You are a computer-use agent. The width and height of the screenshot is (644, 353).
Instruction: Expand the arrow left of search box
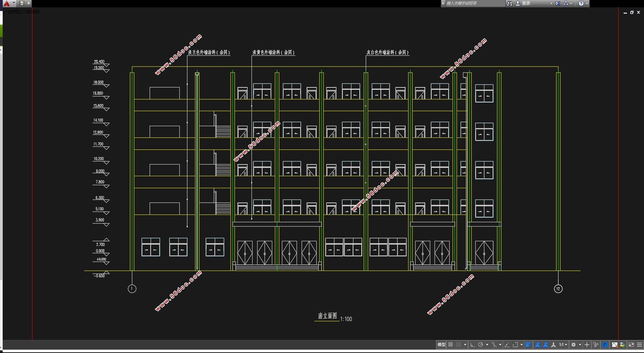[x=443, y=3]
